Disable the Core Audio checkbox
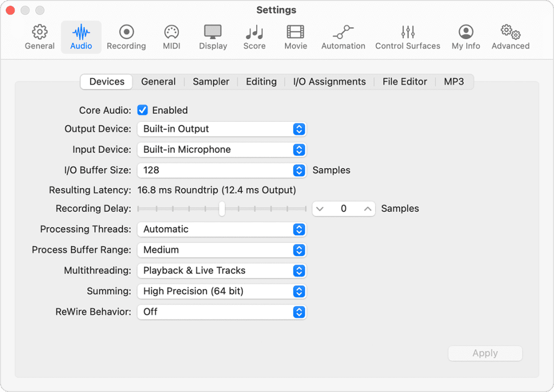The height and width of the screenshot is (392, 554). tap(143, 110)
